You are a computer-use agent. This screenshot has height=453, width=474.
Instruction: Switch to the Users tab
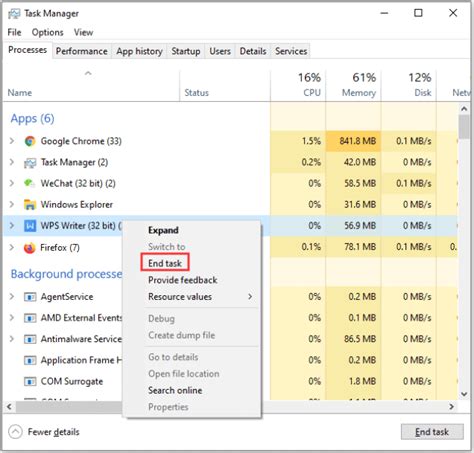[x=220, y=51]
